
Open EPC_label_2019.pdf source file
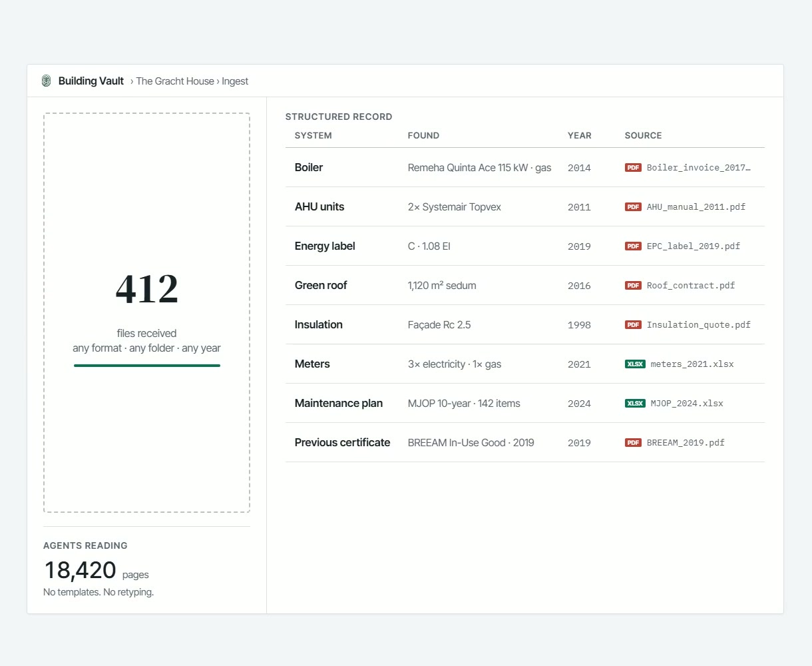(694, 246)
